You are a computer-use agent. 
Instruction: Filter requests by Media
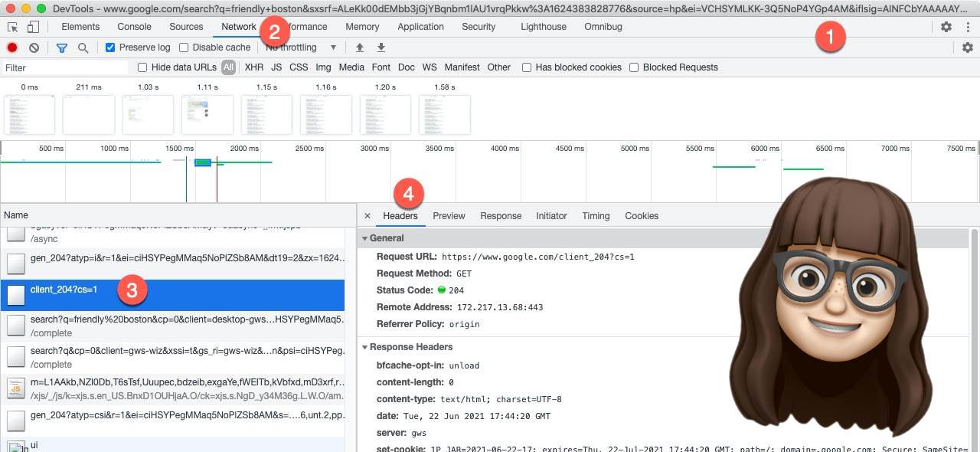tap(351, 67)
